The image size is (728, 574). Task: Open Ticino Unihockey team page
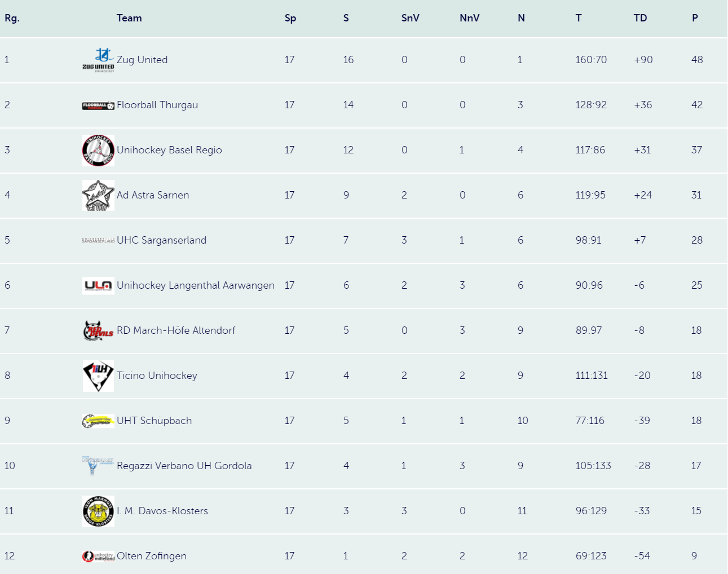click(x=157, y=376)
